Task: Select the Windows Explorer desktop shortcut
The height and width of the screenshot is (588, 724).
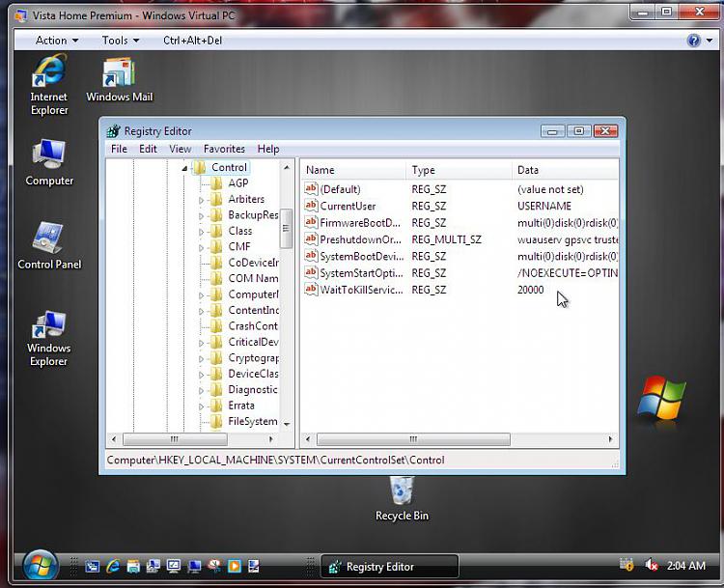Action: (x=49, y=339)
